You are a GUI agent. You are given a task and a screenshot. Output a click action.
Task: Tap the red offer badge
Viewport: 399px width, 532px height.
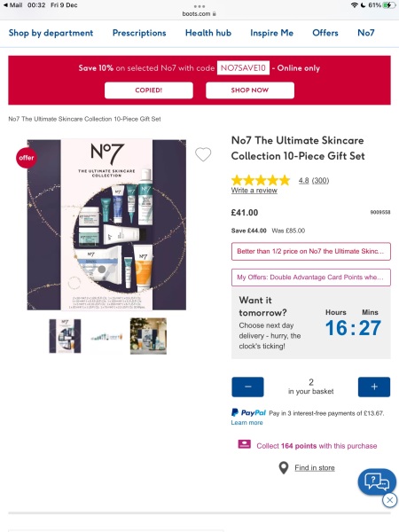point(26,158)
